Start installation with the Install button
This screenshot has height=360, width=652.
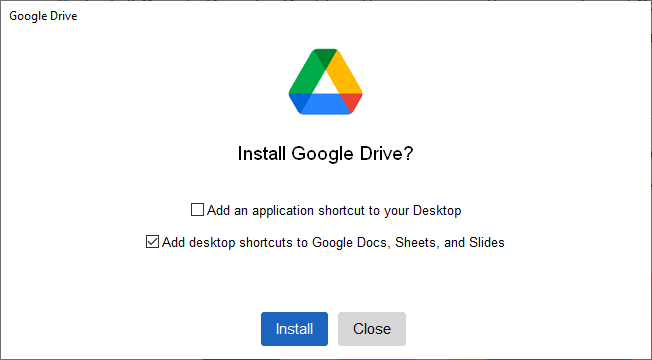pos(294,329)
